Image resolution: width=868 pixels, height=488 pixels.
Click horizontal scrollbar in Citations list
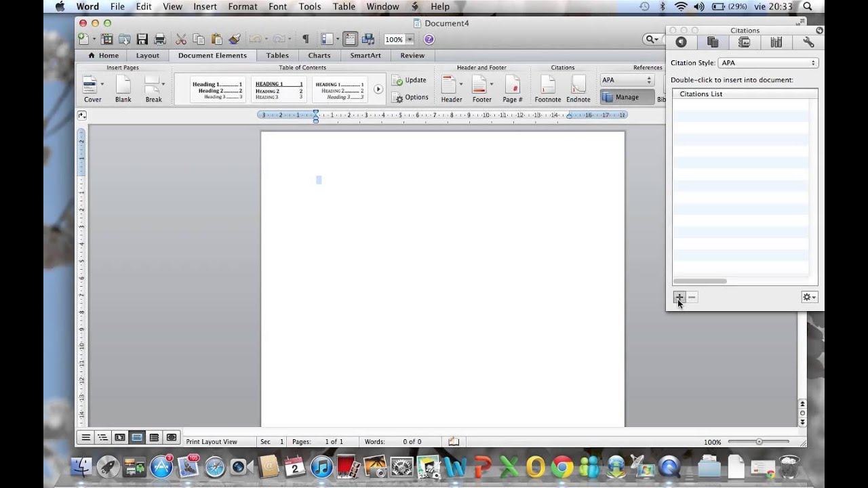700,281
